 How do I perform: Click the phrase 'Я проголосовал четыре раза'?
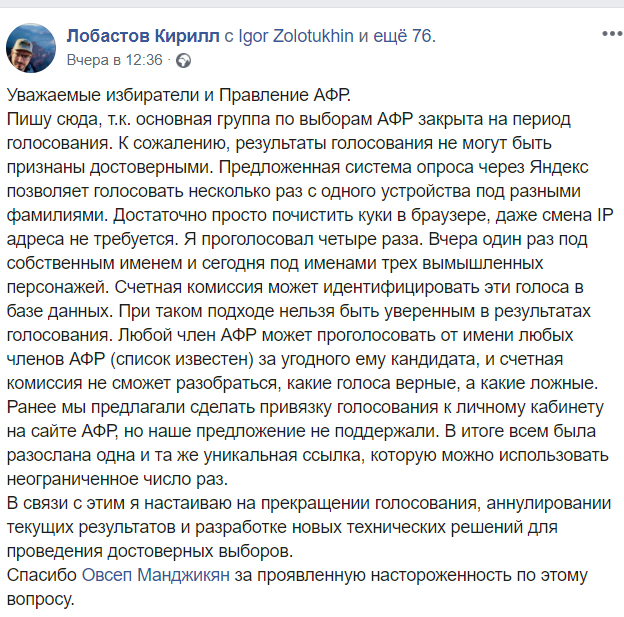point(301,239)
